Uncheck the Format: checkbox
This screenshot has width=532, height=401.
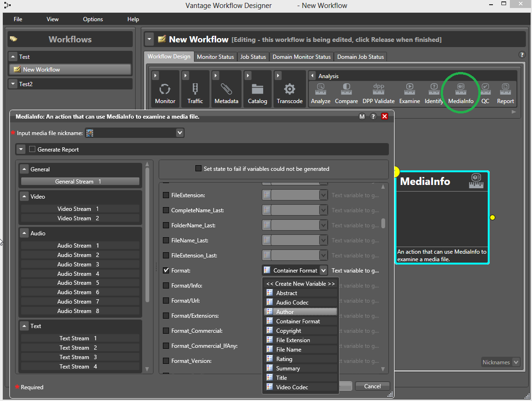(x=166, y=270)
